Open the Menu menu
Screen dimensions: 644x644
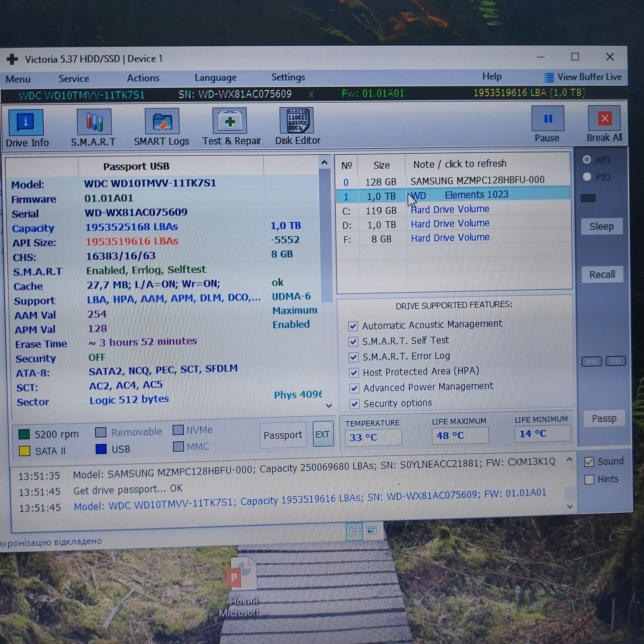(18, 79)
